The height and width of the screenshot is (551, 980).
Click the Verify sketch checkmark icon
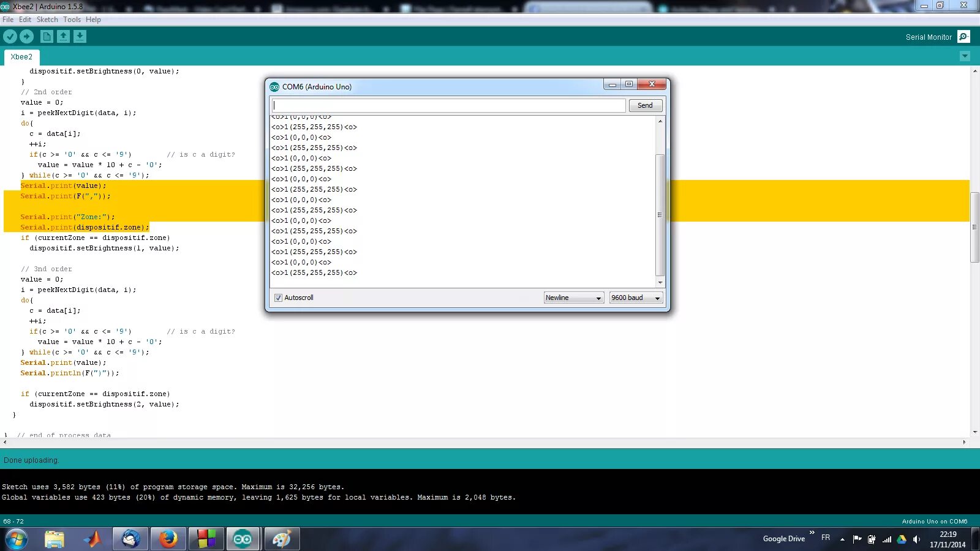point(10,37)
